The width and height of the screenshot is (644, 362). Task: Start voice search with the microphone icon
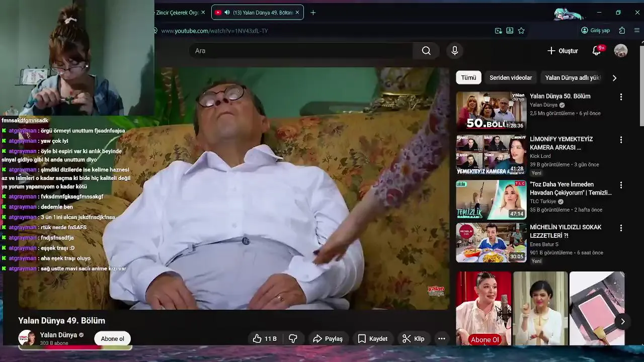coord(455,51)
